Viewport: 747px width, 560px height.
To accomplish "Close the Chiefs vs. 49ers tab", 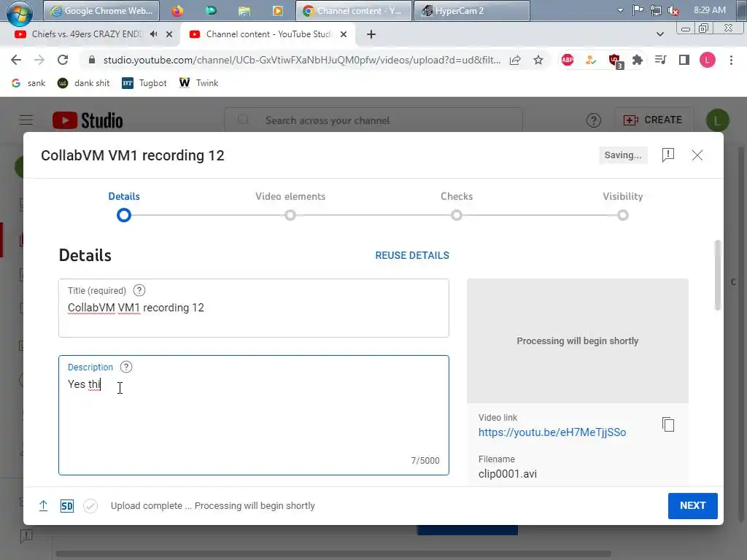I will (x=169, y=34).
